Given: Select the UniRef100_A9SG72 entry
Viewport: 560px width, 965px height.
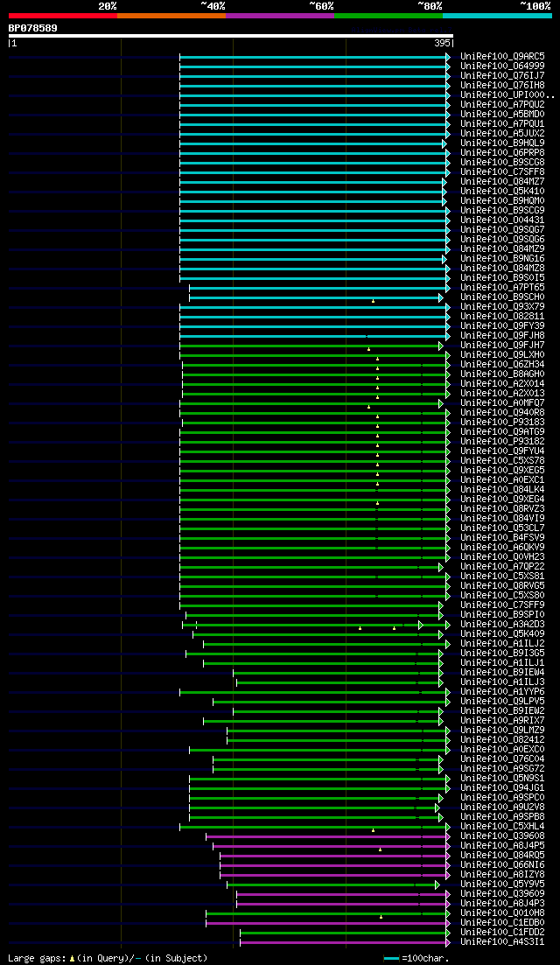Looking at the screenshot, I should pyautogui.click(x=502, y=769).
